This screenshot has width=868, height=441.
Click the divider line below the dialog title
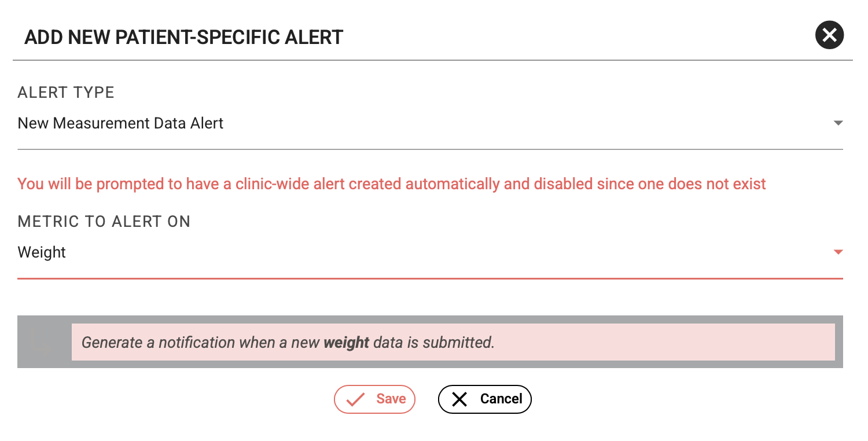coord(432,60)
